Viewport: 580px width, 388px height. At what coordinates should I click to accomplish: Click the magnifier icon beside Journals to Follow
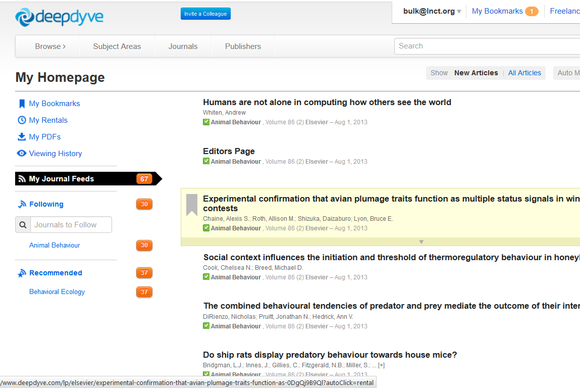point(23,225)
